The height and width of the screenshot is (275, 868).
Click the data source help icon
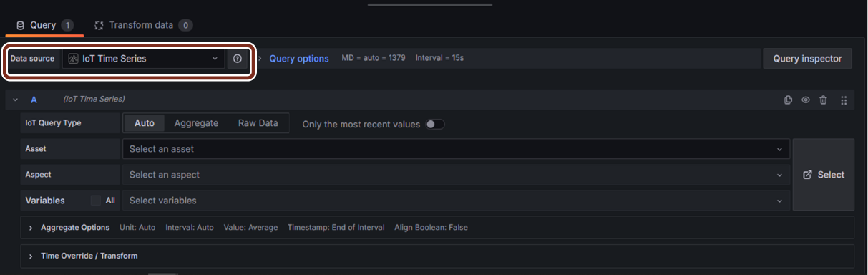(238, 59)
